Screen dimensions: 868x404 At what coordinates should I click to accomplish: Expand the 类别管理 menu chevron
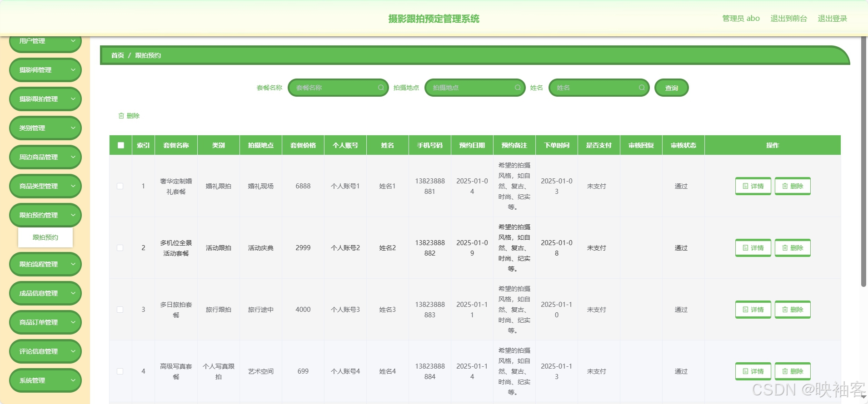coord(73,128)
